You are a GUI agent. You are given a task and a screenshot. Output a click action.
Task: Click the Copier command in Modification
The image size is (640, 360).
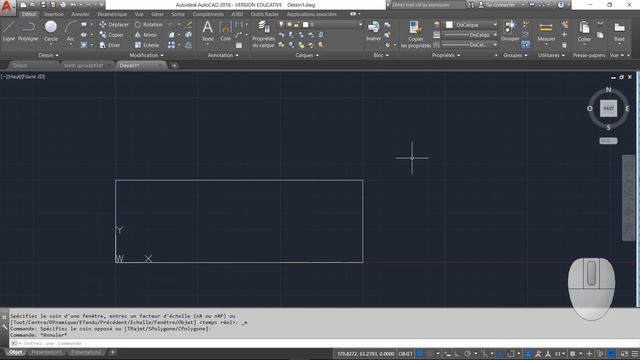coord(112,35)
